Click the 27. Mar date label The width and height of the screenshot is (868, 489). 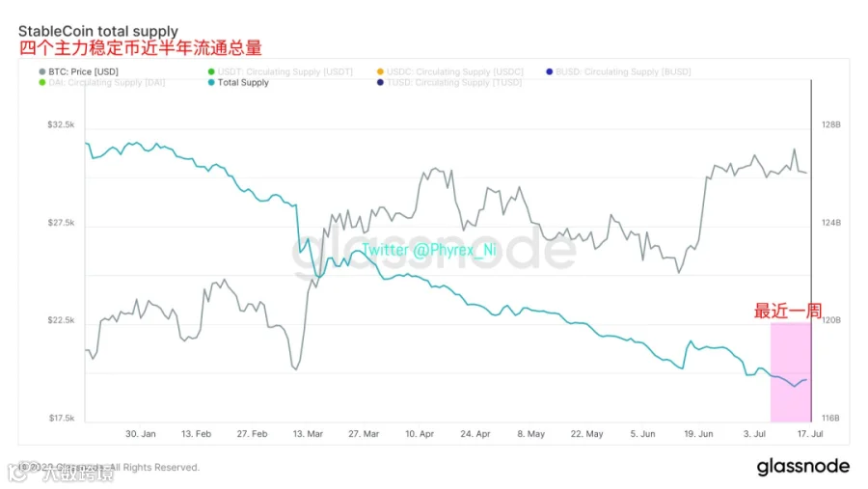[364, 434]
